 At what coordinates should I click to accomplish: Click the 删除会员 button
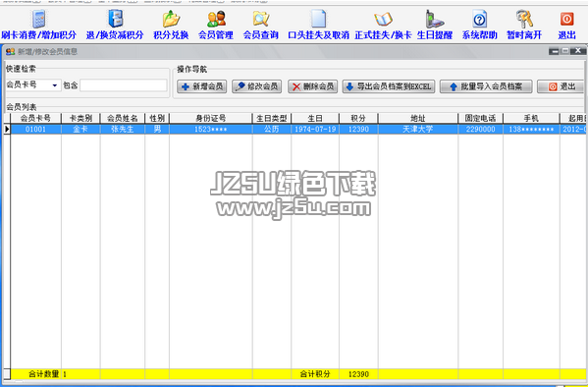pyautogui.click(x=313, y=86)
